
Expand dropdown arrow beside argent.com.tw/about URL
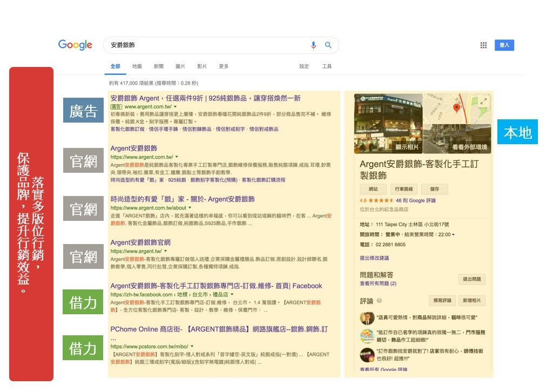190,208
